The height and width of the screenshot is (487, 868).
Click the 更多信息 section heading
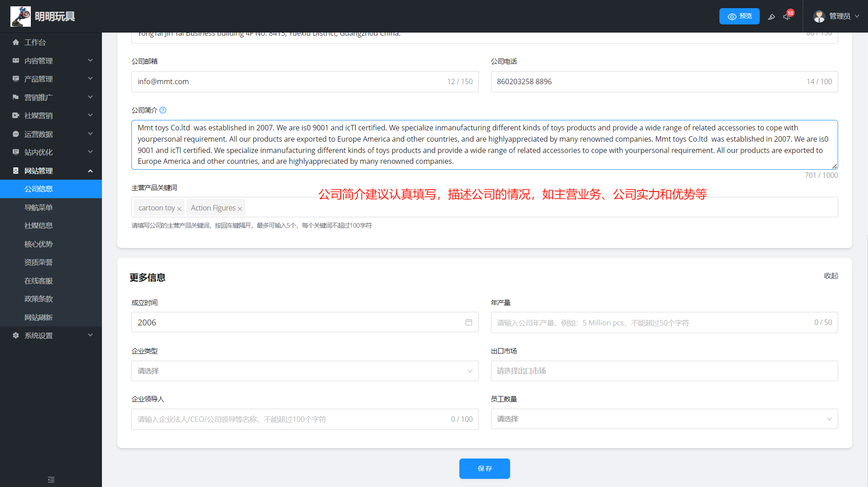tap(147, 277)
